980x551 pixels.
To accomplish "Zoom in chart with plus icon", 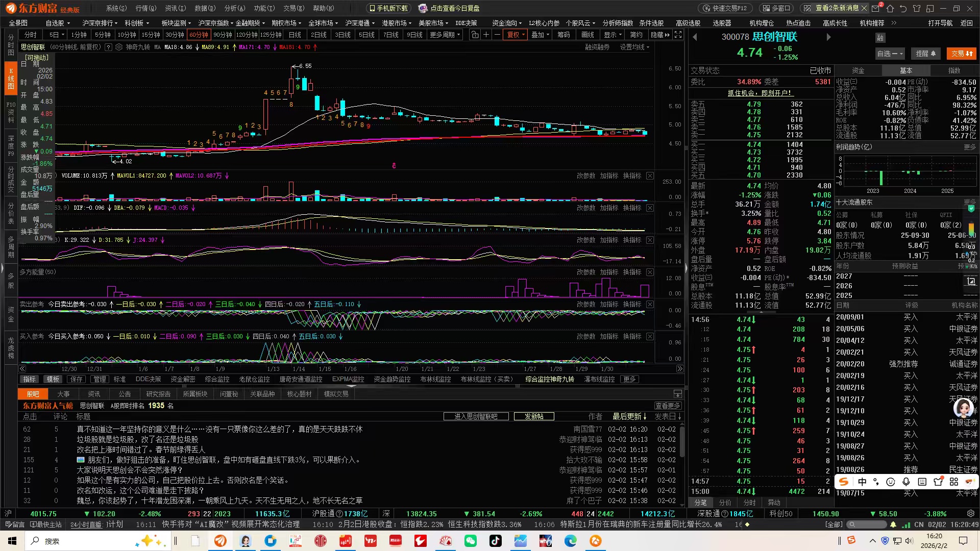I will [486, 35].
